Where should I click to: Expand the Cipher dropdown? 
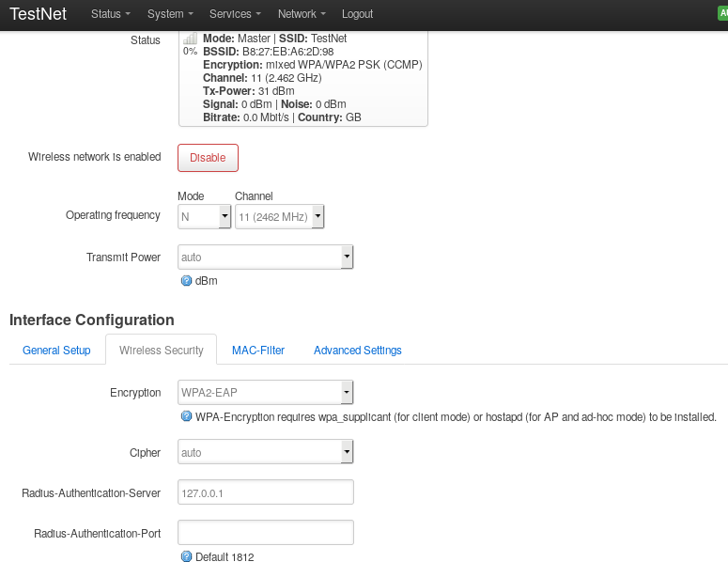click(265, 453)
